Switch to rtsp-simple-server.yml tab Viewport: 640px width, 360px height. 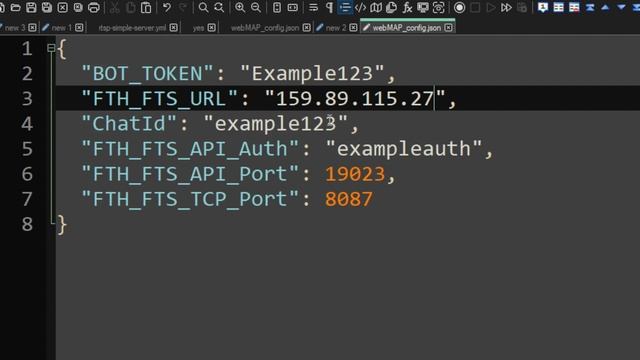[x=132, y=28]
